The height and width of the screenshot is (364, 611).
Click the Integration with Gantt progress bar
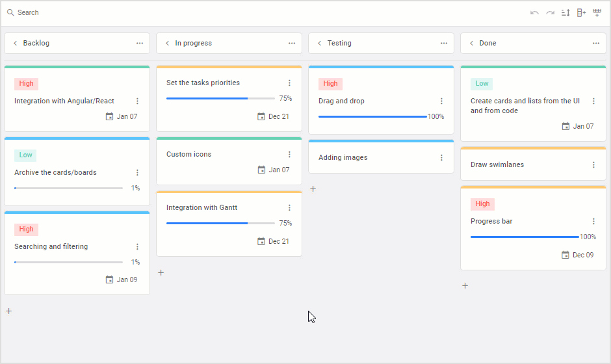point(220,223)
